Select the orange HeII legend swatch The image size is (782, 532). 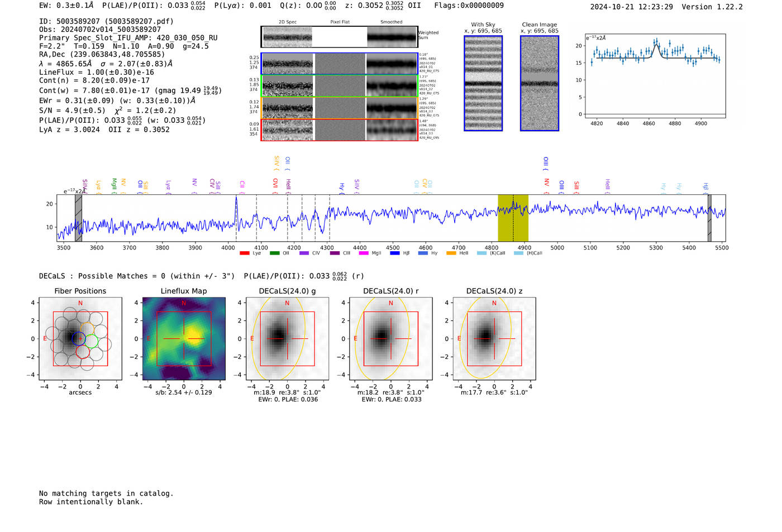451,253
